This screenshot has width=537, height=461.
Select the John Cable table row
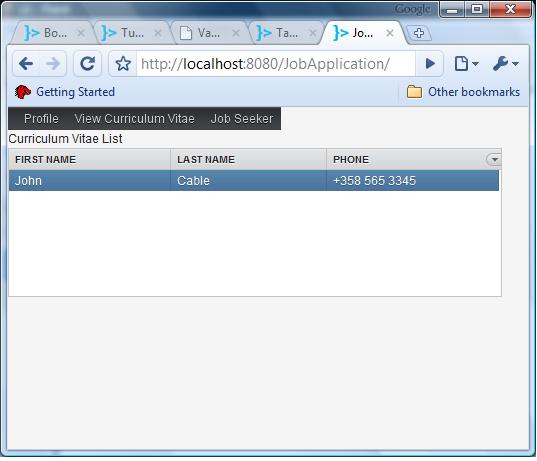(x=254, y=180)
